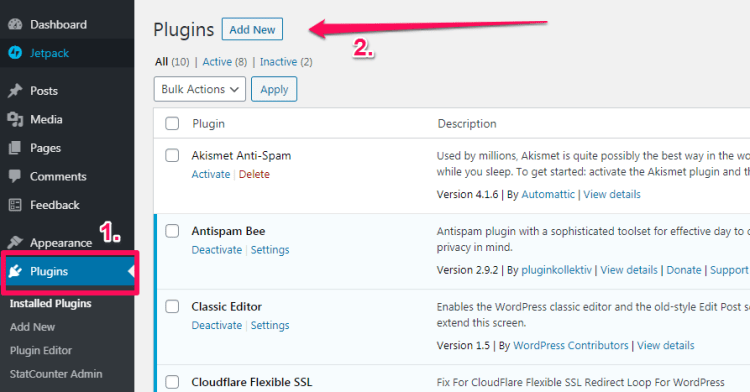The height and width of the screenshot is (392, 750).
Task: View details for Classic Editor
Action: click(665, 345)
